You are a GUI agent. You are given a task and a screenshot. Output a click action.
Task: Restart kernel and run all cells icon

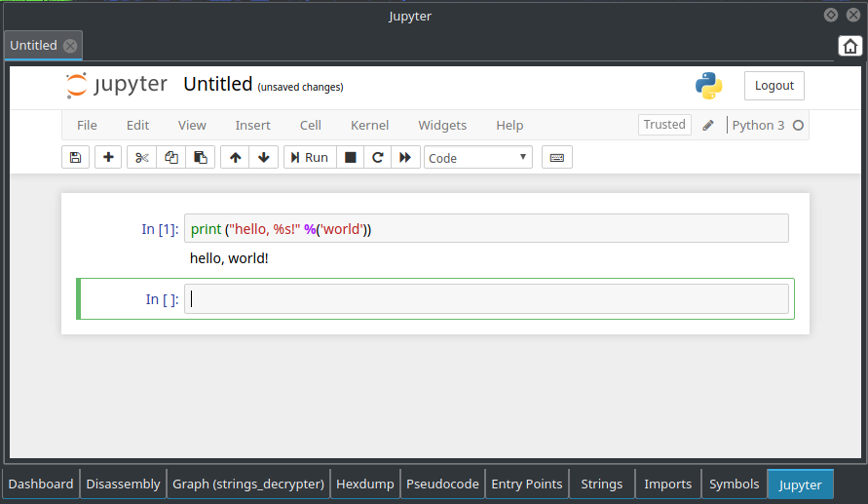pyautogui.click(x=405, y=157)
